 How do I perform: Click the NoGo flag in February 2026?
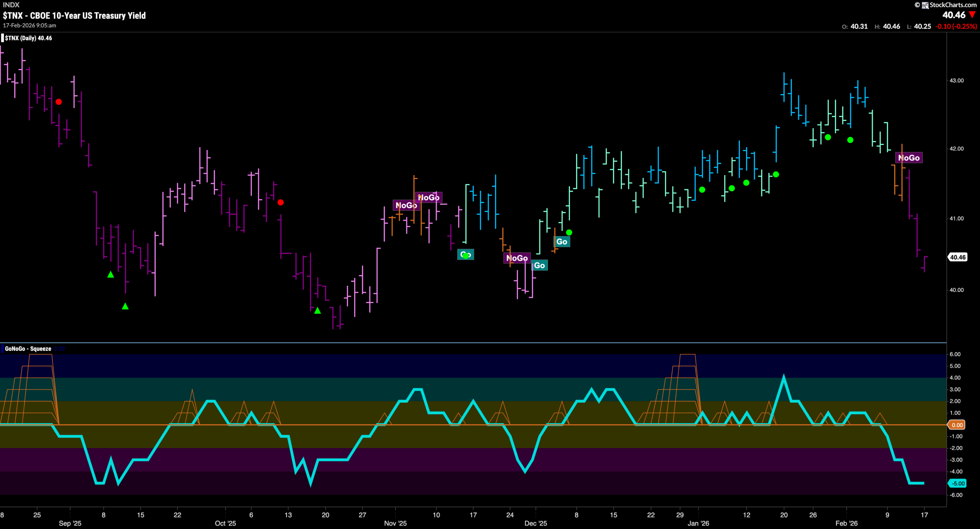(x=909, y=158)
